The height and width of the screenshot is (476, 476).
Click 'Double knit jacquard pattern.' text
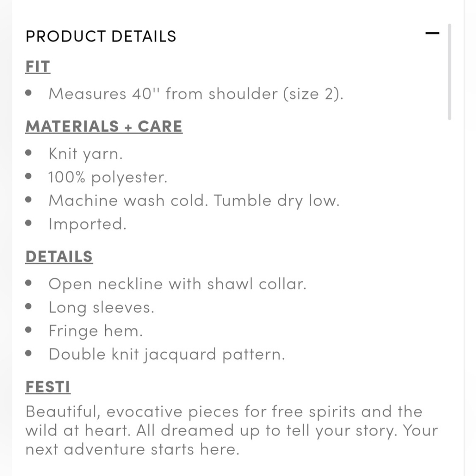(167, 355)
